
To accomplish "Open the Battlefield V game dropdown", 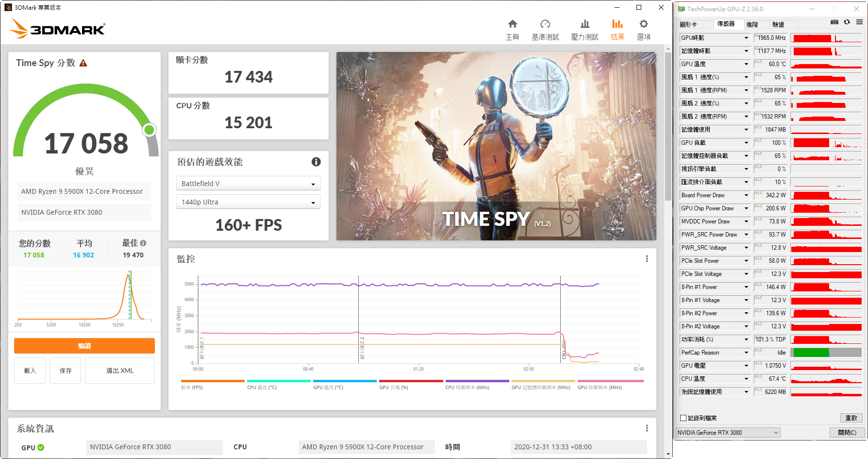I will tap(248, 184).
